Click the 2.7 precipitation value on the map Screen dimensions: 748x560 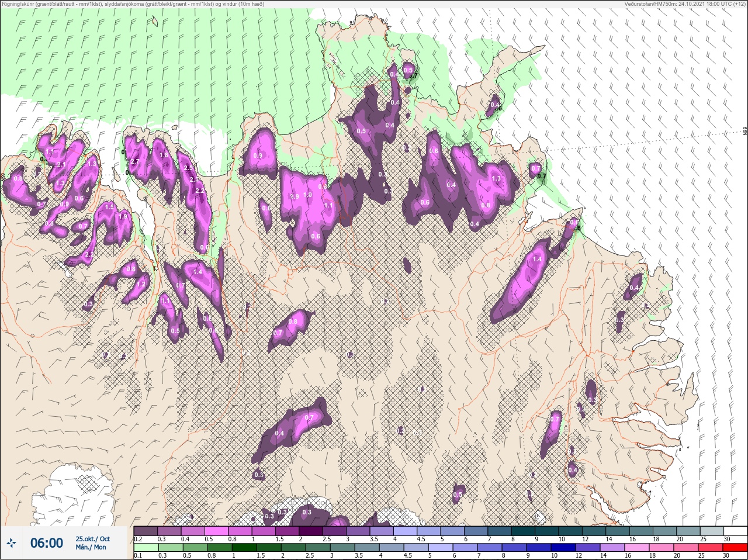point(135,161)
